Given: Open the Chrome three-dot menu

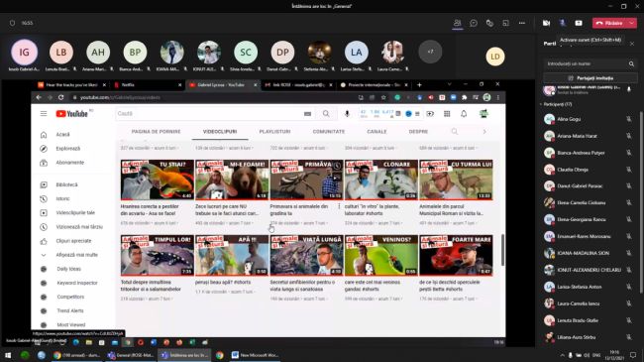Looking at the screenshot, I should click(x=498, y=97).
